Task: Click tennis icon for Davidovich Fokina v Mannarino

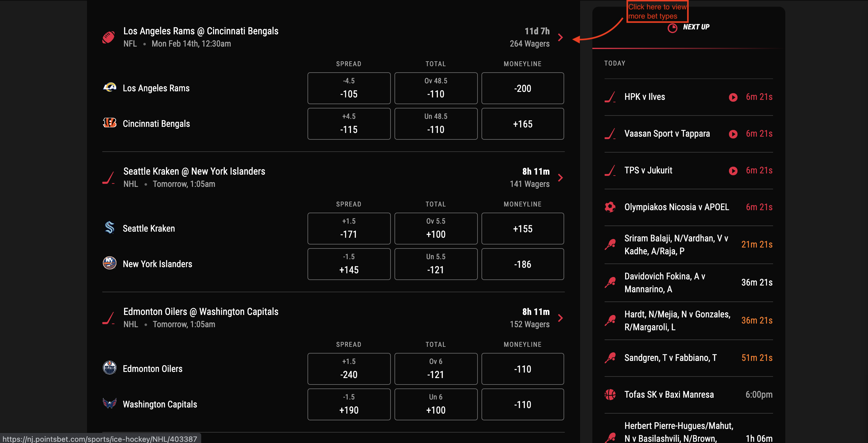Action: click(610, 283)
